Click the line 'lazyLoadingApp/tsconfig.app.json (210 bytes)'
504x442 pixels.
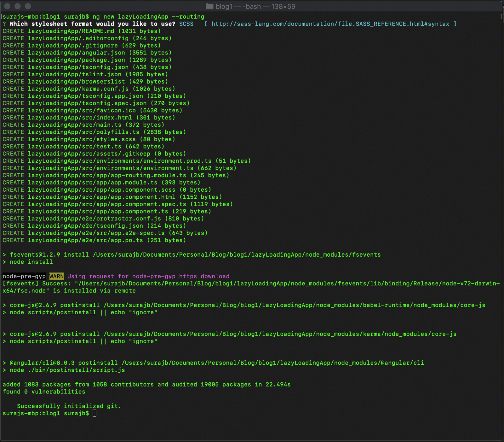[107, 96]
